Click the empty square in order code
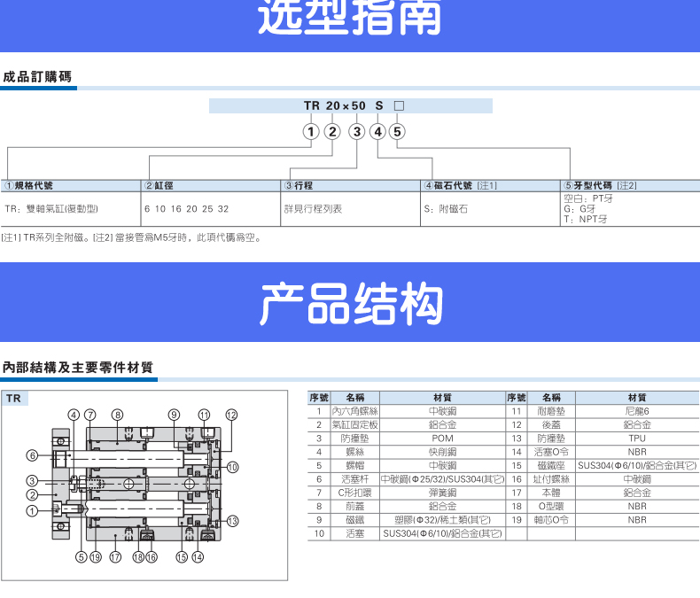This screenshot has height=598, width=700. pos(398,105)
